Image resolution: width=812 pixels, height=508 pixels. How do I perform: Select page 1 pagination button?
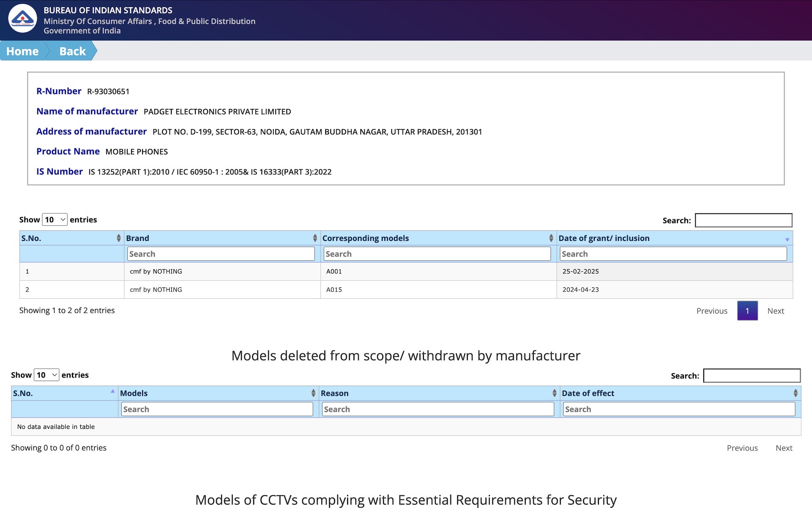pyautogui.click(x=747, y=311)
